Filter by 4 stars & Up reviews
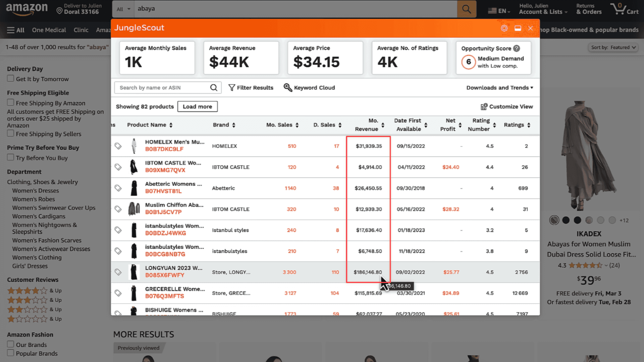Image resolution: width=644 pixels, height=362 pixels. pos(35,291)
